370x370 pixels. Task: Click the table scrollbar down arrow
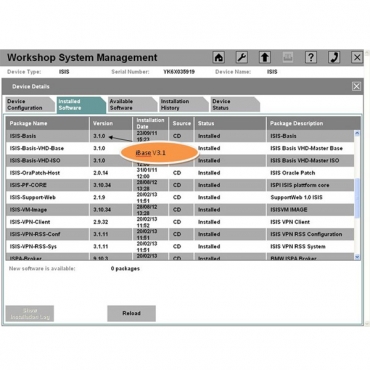click(x=357, y=257)
